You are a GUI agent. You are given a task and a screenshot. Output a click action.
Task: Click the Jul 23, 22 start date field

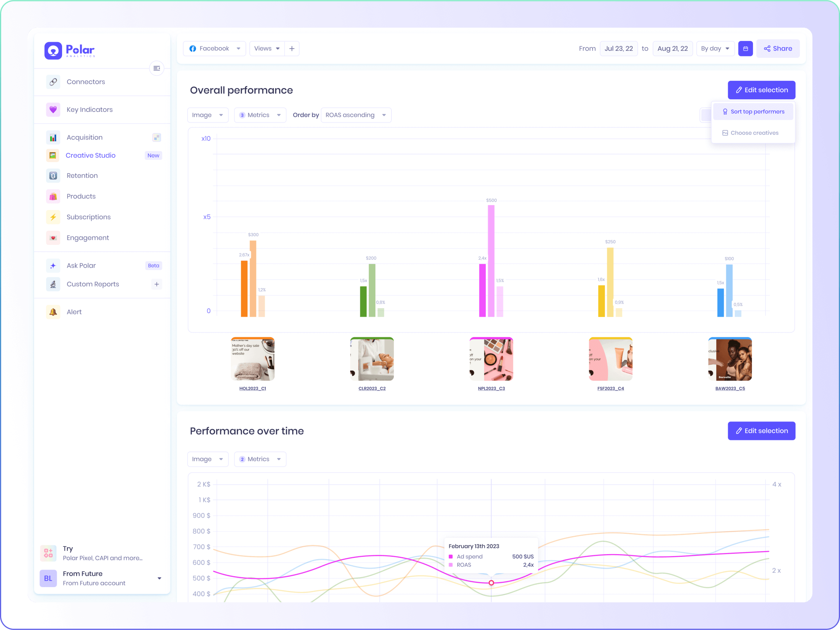[x=618, y=49]
